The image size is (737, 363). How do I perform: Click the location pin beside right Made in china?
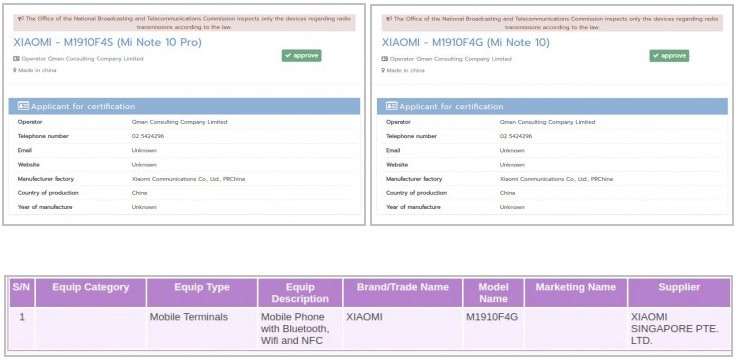click(383, 70)
